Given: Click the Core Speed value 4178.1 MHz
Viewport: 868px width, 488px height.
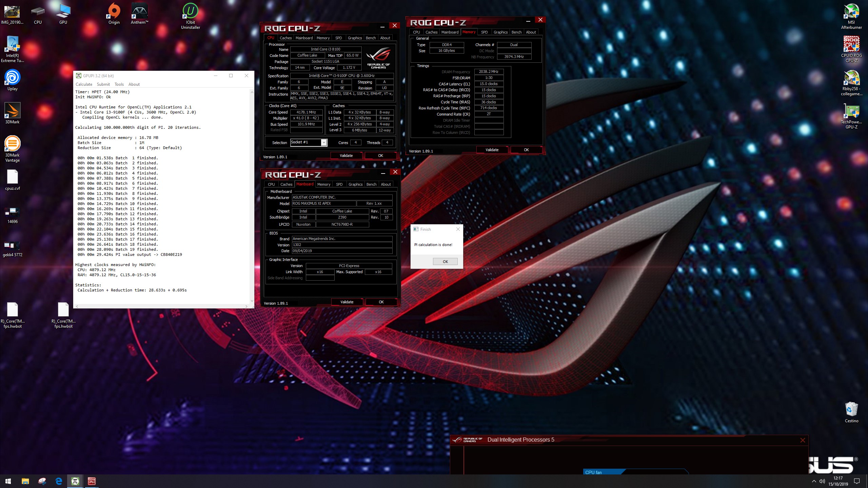Looking at the screenshot, I should (x=306, y=112).
